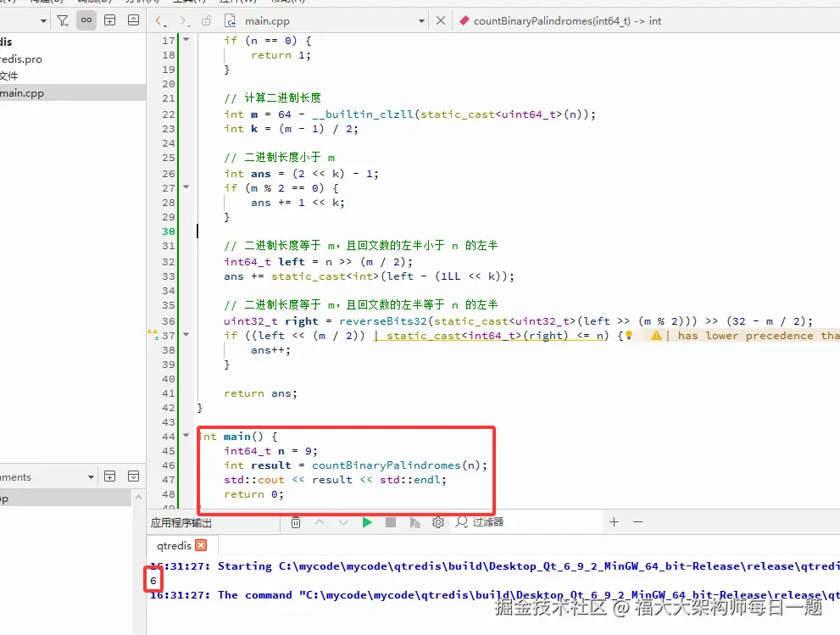
Task: Click the output value 6 line
Action: 153,581
